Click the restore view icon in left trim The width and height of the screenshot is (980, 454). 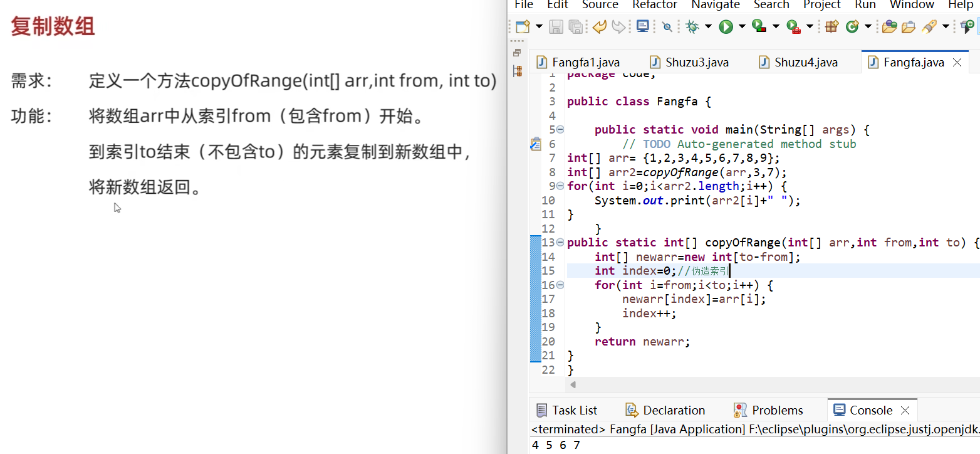517,53
